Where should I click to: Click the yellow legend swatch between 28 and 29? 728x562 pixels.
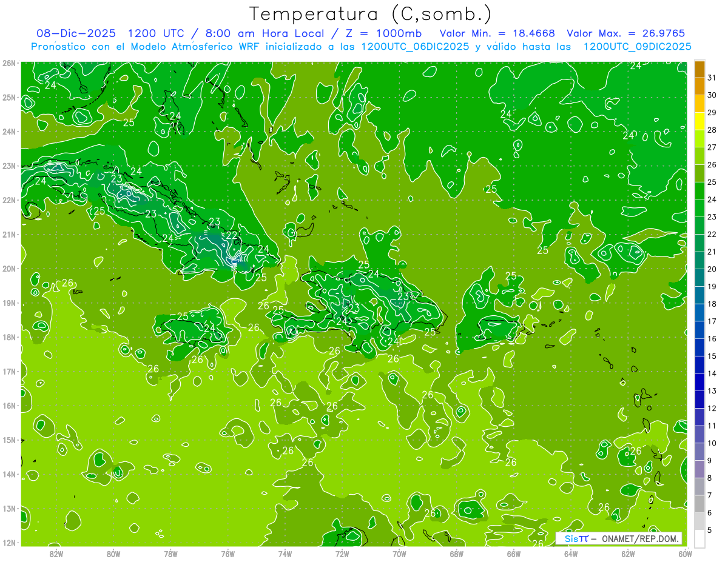699,121
